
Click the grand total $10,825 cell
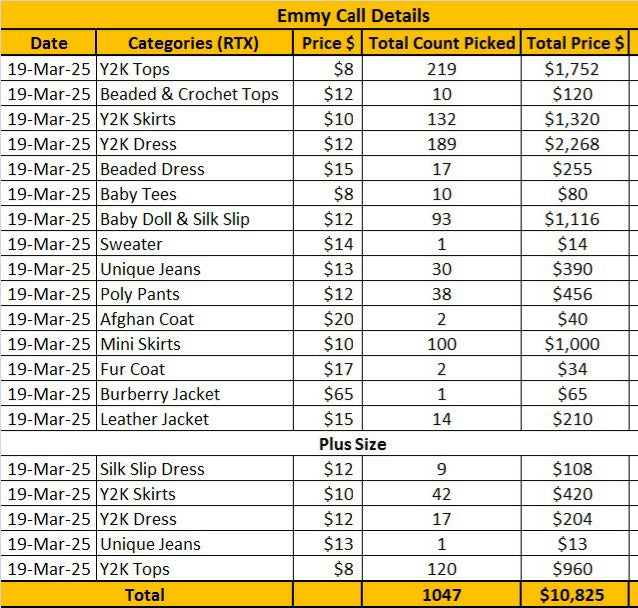[575, 595]
